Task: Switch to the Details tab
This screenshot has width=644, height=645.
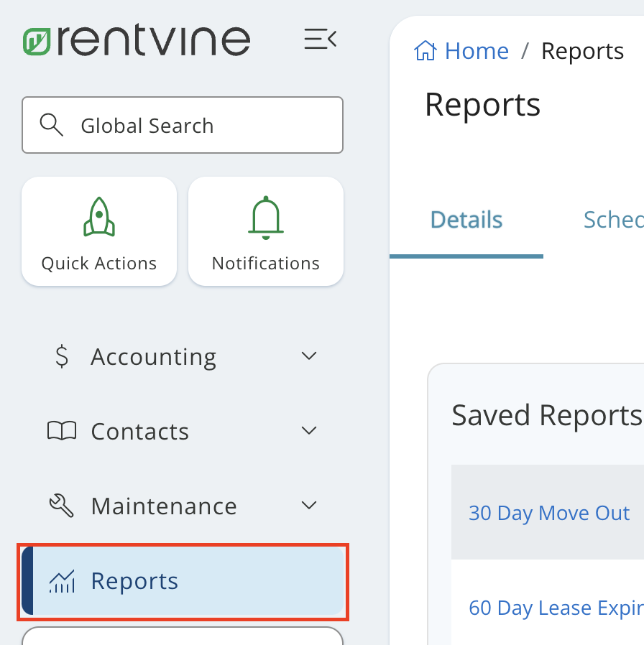Action: 466,220
